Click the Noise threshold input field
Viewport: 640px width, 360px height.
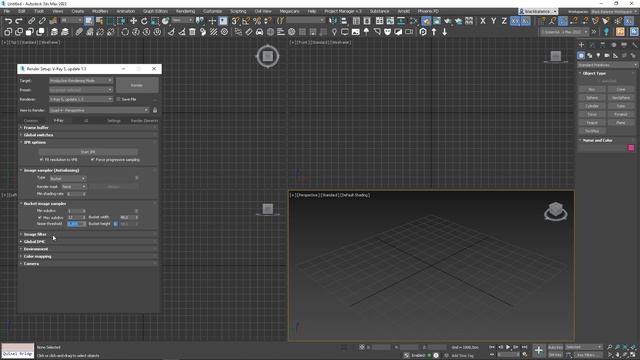[76, 224]
